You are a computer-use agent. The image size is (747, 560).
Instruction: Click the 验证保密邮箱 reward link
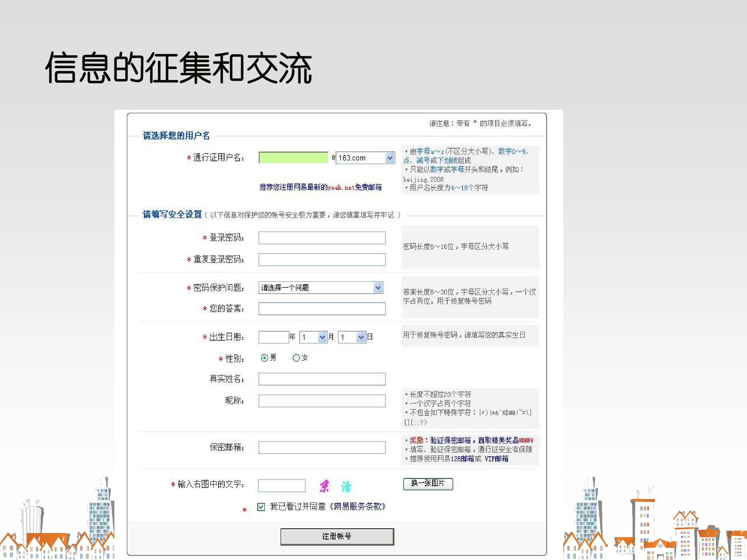tap(451, 440)
